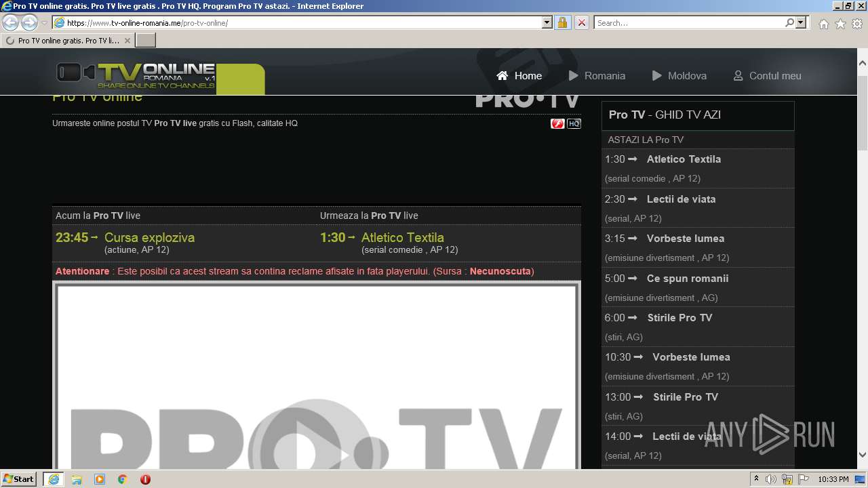868x488 pixels.
Task: Click the magnifier search icon
Action: 789,22
